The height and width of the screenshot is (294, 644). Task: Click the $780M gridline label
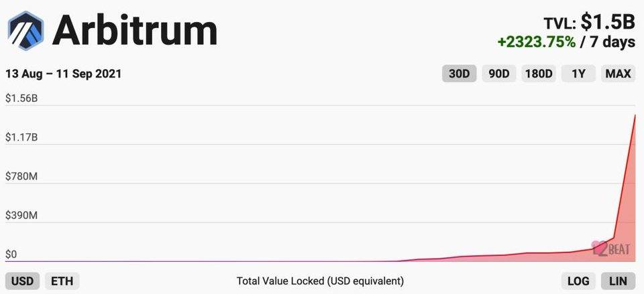tap(21, 177)
